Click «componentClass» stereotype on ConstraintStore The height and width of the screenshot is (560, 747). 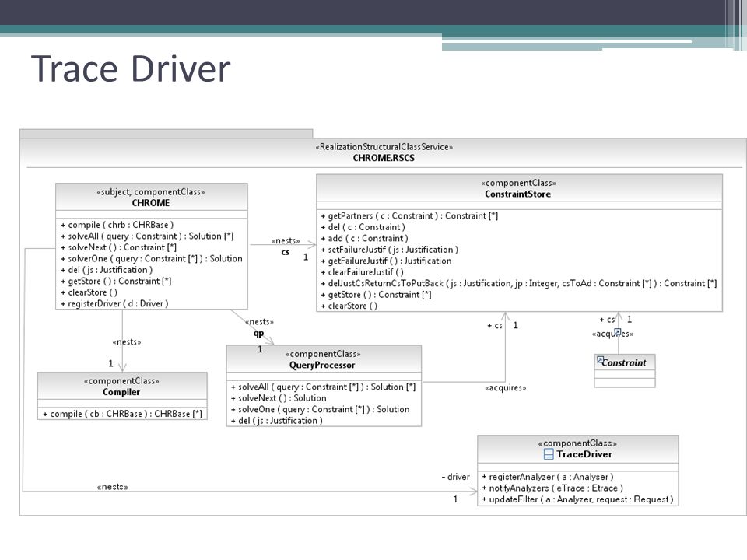(518, 183)
